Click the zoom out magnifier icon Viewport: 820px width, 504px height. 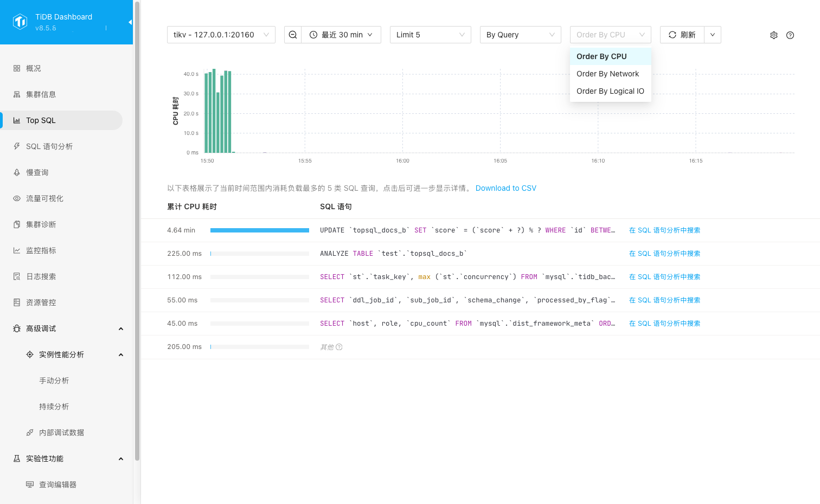point(293,35)
